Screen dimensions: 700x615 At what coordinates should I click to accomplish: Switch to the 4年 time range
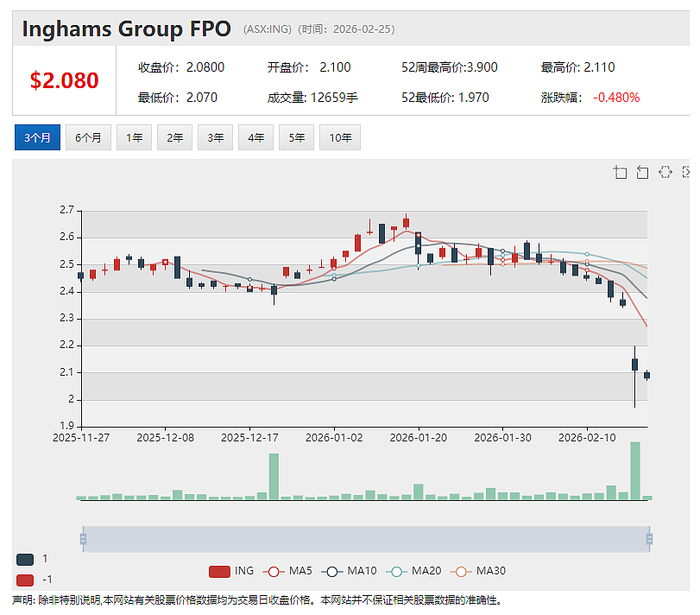click(x=256, y=137)
